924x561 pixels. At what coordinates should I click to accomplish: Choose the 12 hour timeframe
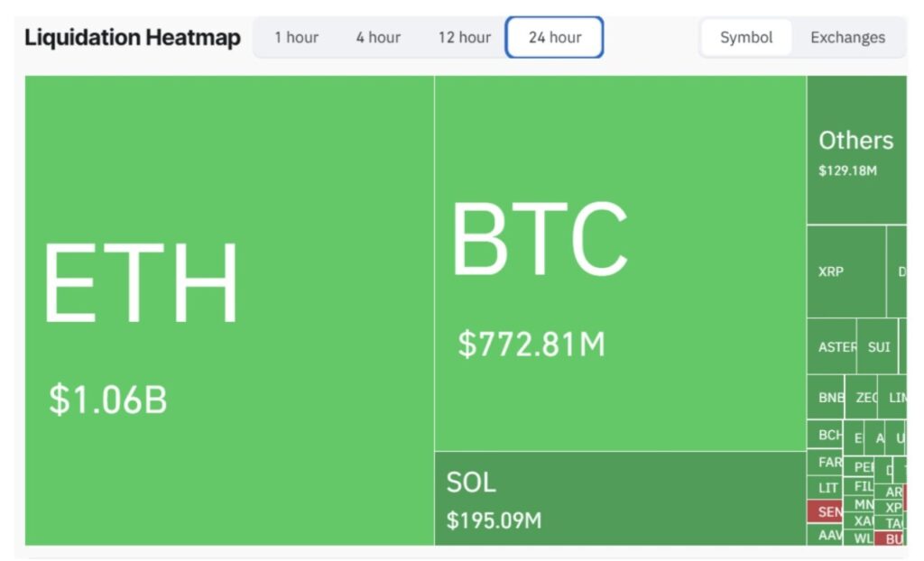(465, 38)
